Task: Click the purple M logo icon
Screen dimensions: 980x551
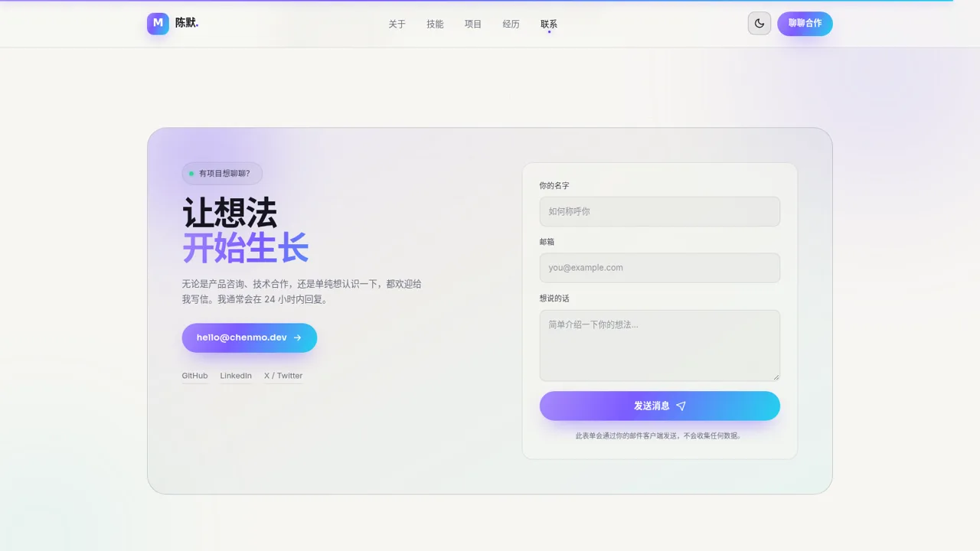Action: 158,24
